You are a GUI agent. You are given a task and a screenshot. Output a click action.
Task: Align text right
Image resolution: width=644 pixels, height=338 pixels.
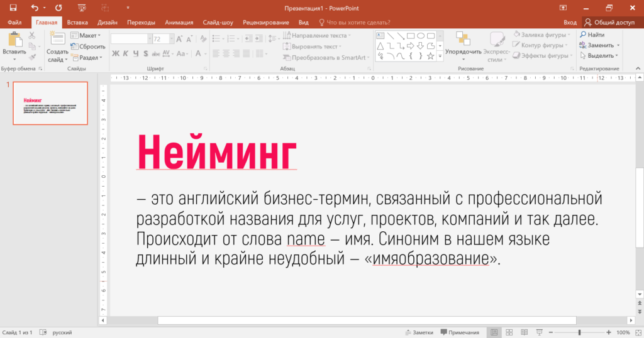tap(236, 53)
